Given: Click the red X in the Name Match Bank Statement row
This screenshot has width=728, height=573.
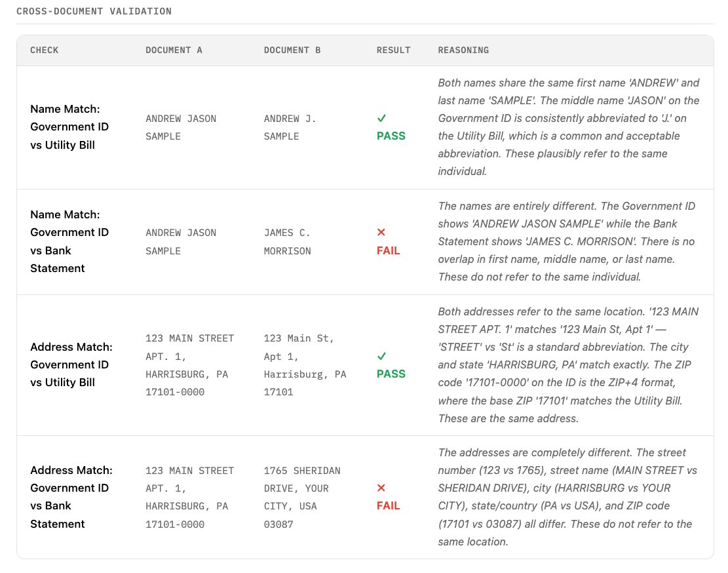Looking at the screenshot, I should (x=381, y=233).
